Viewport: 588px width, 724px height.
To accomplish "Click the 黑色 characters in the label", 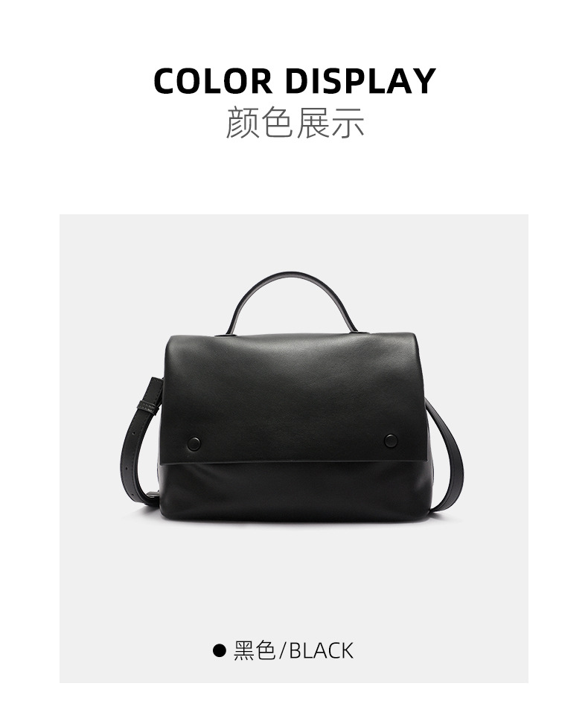I will click(x=255, y=650).
